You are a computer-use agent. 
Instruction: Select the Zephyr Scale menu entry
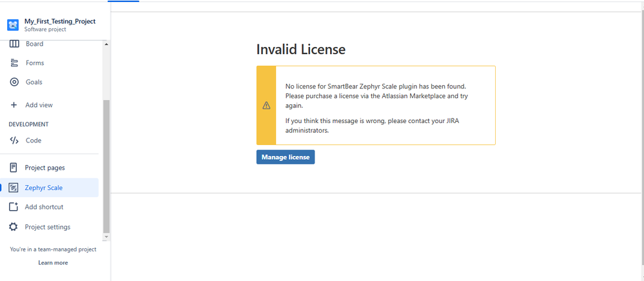click(x=49, y=188)
